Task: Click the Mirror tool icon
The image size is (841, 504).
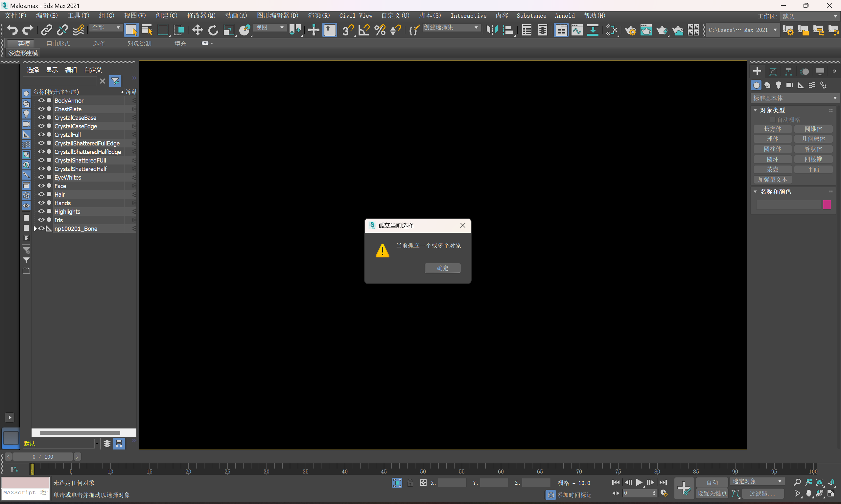Action: pyautogui.click(x=492, y=30)
